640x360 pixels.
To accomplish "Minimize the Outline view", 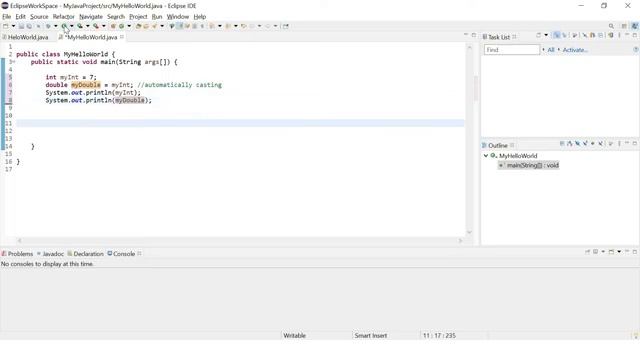I will click(x=627, y=143).
